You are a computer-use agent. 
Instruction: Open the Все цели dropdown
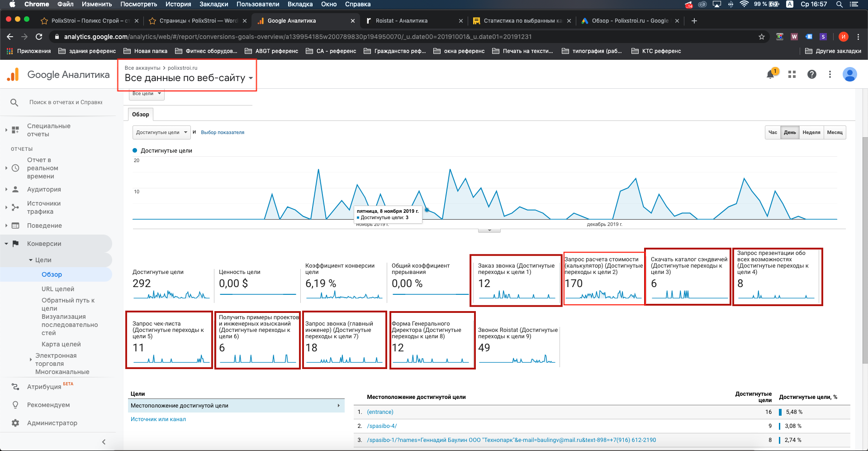[x=147, y=94]
